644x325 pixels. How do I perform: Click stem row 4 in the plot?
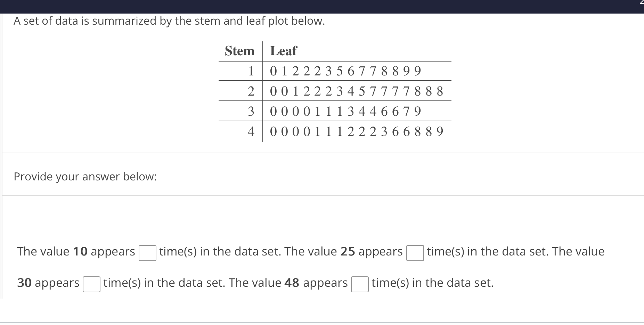251,132
